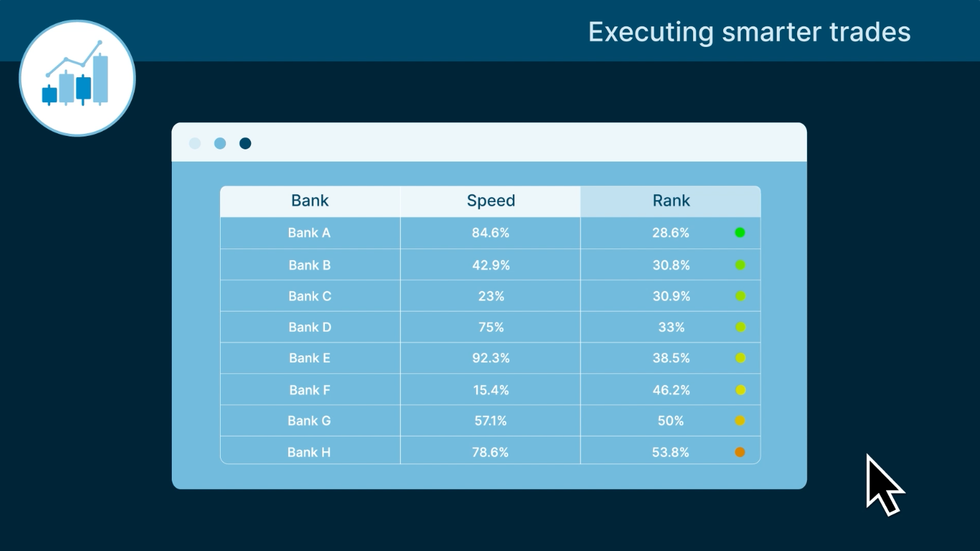Click the amber status dot for Bank G

point(740,421)
